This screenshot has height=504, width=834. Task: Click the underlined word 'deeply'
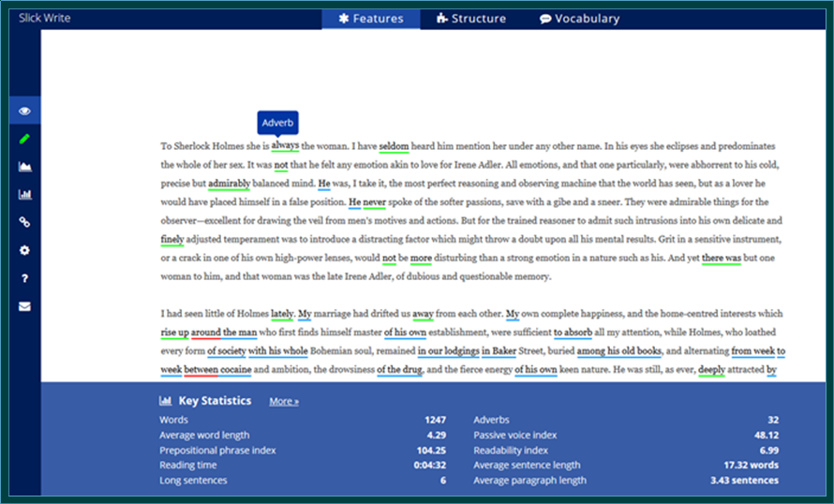(x=711, y=369)
